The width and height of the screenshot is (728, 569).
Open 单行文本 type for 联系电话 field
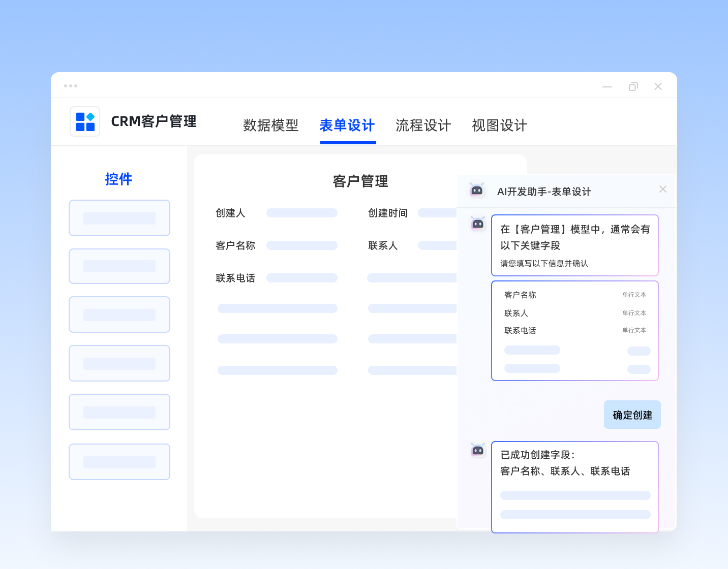[x=634, y=330]
